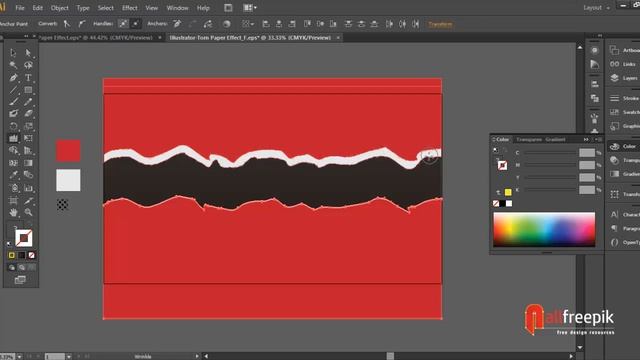Select the Type tool
Viewport: 640px width, 360px height.
point(28,78)
